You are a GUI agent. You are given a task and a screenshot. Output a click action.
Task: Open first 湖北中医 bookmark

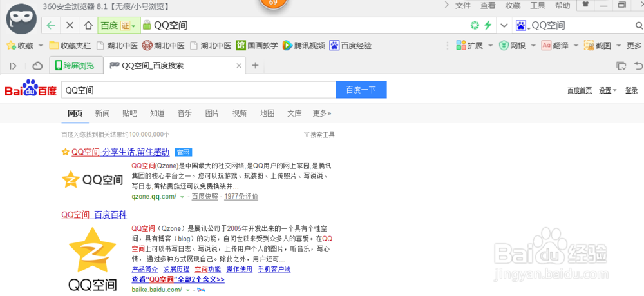(117, 45)
